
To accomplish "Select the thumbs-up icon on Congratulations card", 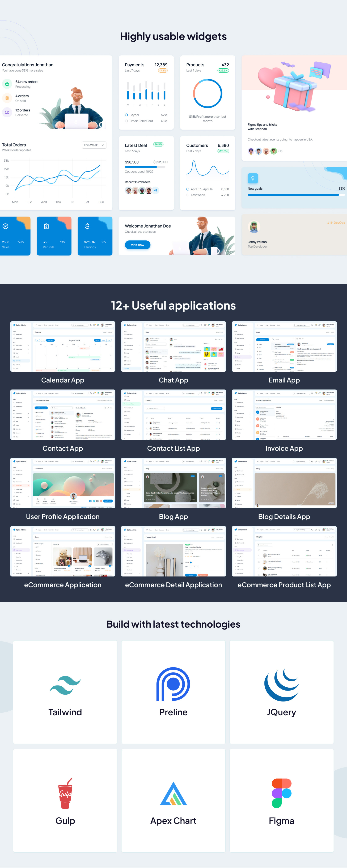I will [x=7, y=84].
